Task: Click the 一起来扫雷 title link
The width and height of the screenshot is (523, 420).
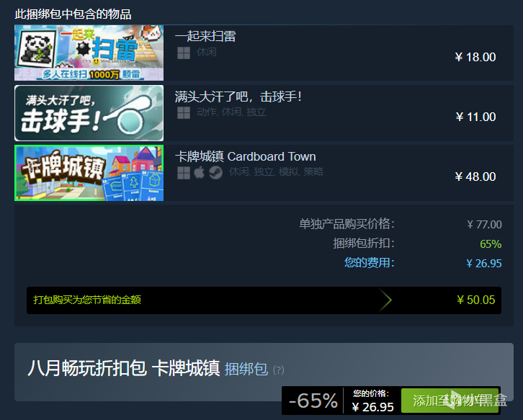Action: click(205, 36)
